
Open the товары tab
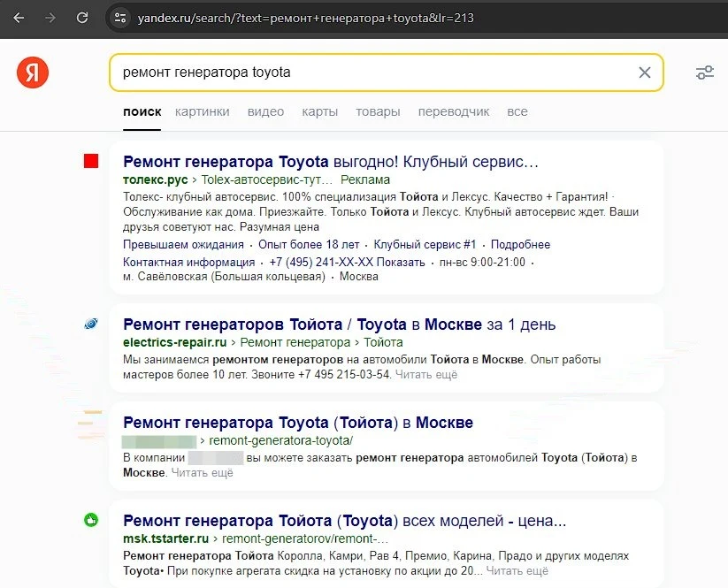click(378, 111)
